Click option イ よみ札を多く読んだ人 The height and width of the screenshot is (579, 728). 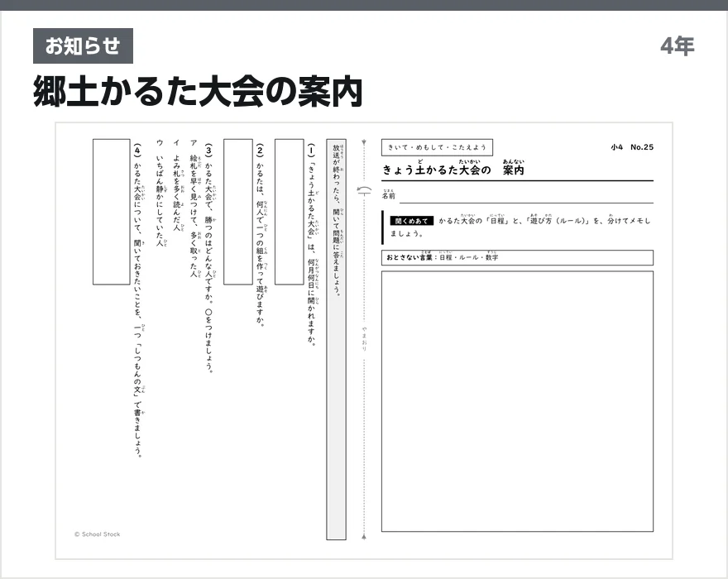pyautogui.click(x=177, y=186)
